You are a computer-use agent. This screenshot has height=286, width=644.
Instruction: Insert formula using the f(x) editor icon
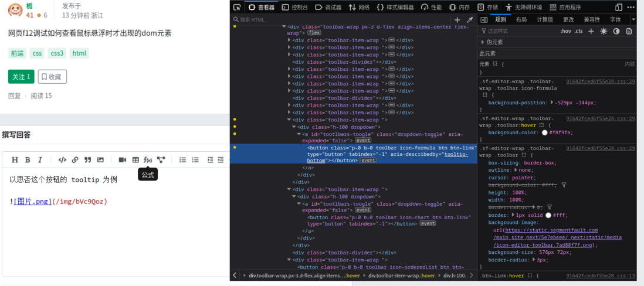tap(148, 160)
